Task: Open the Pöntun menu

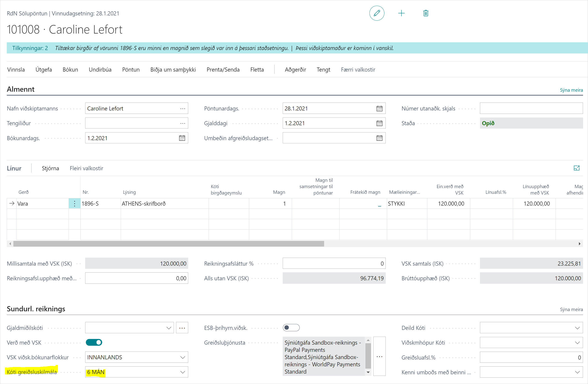Action: tap(131, 70)
